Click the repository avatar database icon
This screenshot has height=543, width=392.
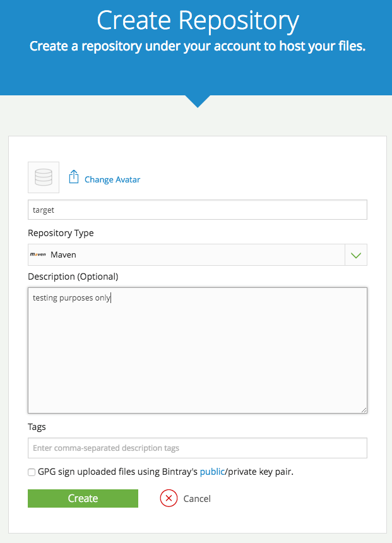[x=43, y=177]
